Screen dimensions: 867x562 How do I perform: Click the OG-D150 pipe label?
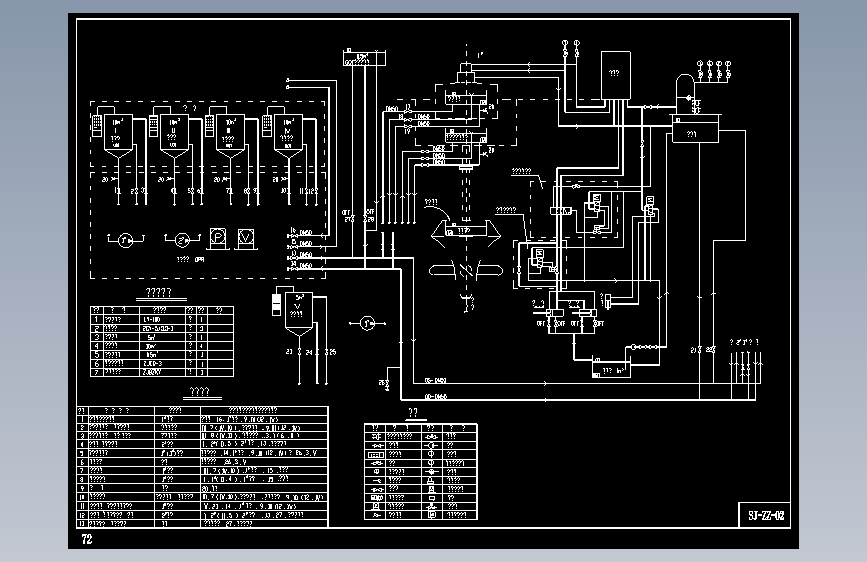[435, 381]
